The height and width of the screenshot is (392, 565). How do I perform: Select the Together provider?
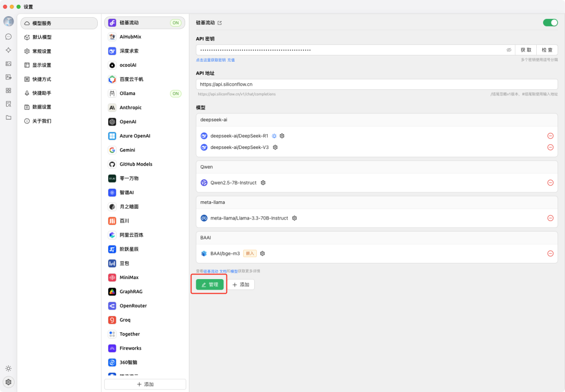(x=145, y=334)
